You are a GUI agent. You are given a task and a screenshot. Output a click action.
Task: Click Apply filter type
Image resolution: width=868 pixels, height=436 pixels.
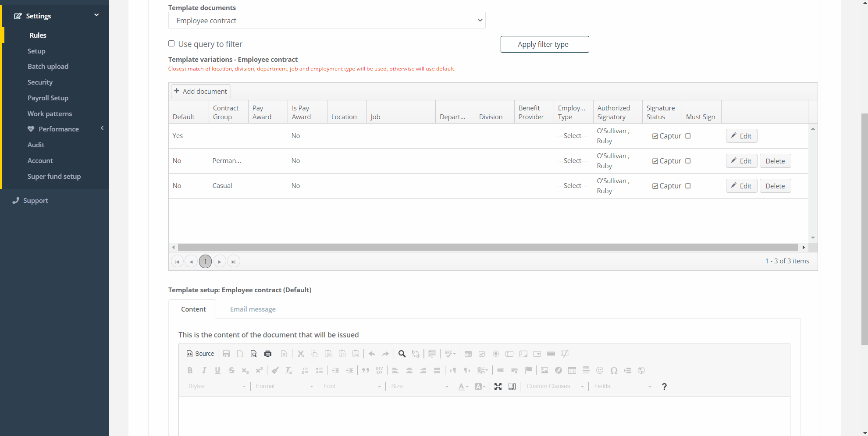click(544, 44)
